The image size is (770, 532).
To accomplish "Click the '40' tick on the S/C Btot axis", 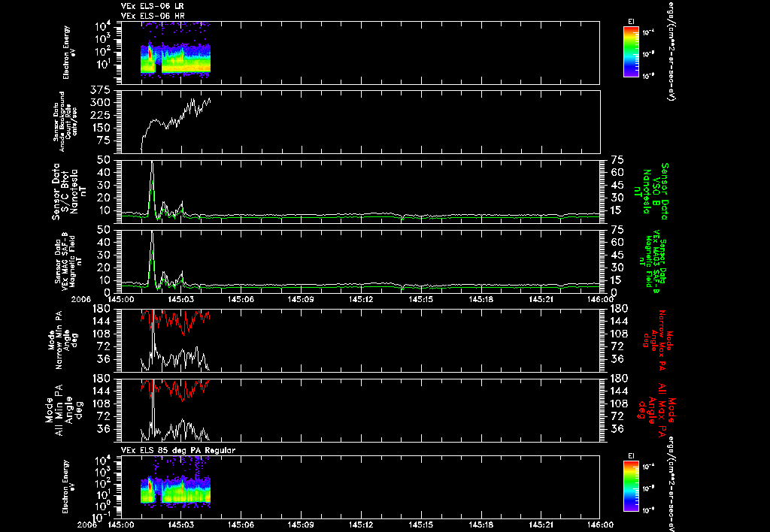I will click(x=104, y=172).
